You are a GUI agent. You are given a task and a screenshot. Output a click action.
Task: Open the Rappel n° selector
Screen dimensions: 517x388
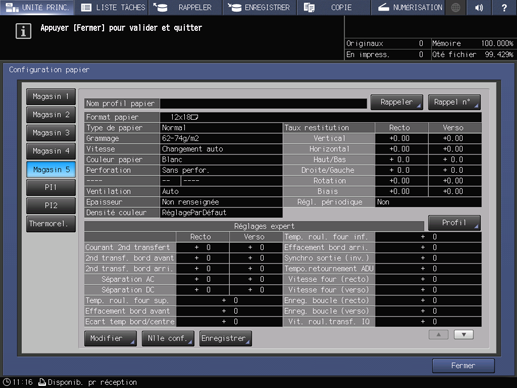tap(454, 102)
